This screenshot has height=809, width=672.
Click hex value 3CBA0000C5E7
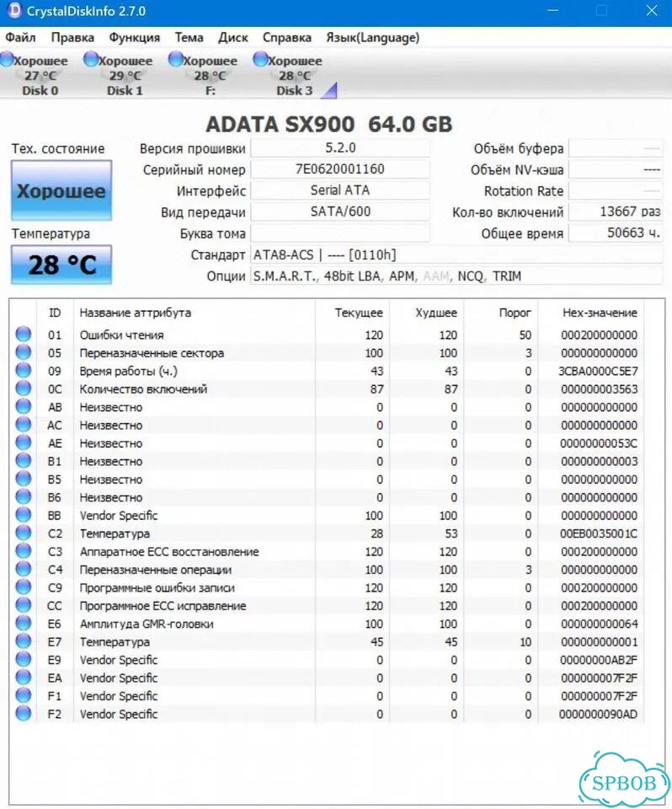coord(598,371)
